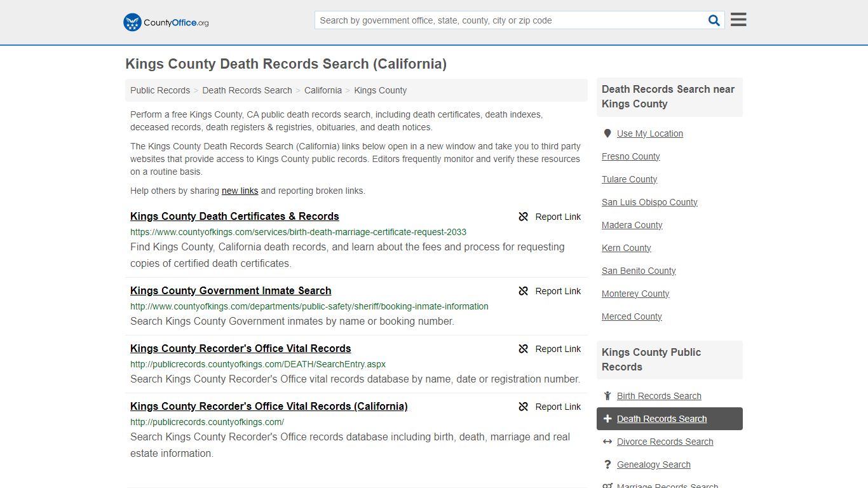Select Use My Location
Viewport: 868px width, 488px height.
coord(650,133)
